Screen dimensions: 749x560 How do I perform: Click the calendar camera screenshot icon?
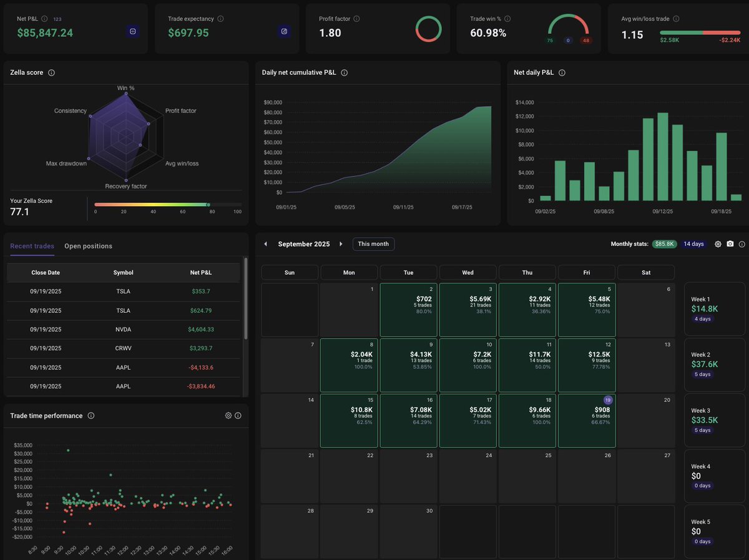[x=730, y=244]
